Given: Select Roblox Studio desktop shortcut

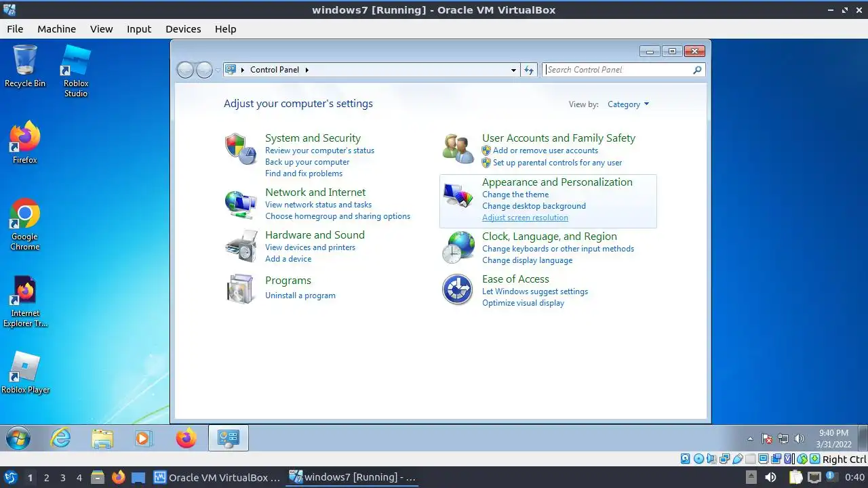Looking at the screenshot, I should (76, 71).
